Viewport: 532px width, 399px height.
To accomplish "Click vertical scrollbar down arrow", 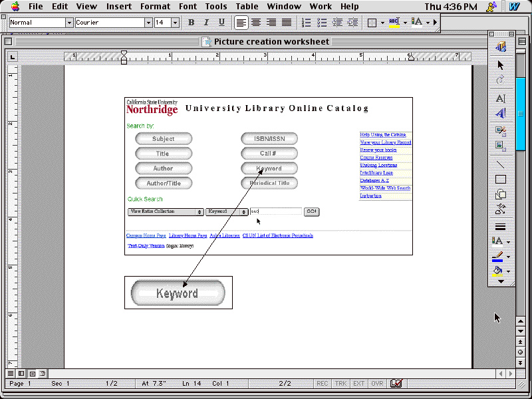I will point(521,331).
